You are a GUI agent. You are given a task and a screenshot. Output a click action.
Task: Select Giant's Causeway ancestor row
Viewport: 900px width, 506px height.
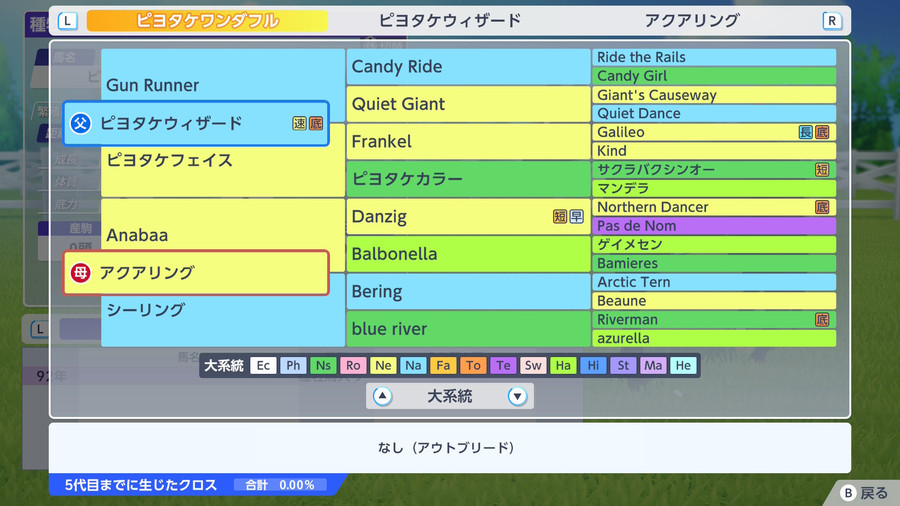click(x=714, y=95)
